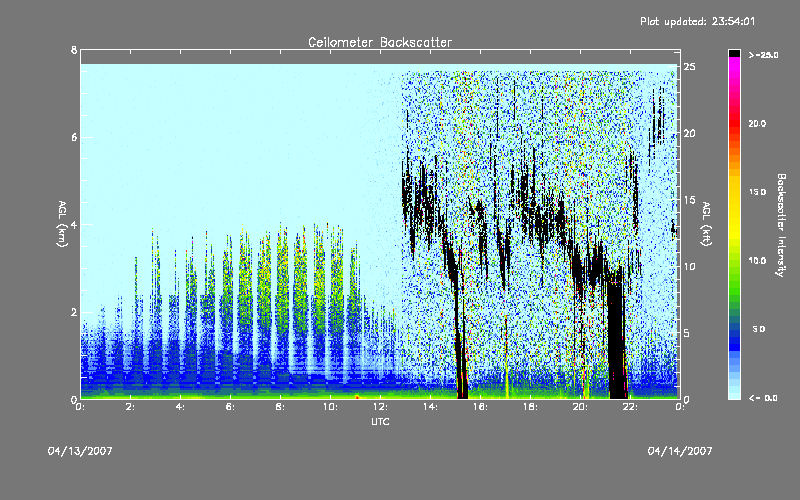
Task: Click the "12:" hour tick on the UTC axis
Action: 381,407
